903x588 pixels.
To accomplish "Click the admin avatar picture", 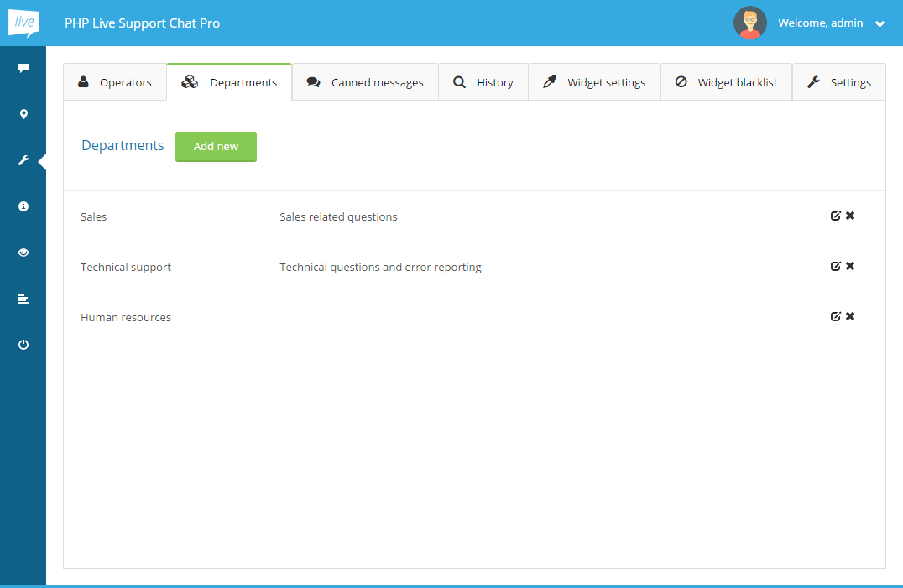I will point(749,23).
